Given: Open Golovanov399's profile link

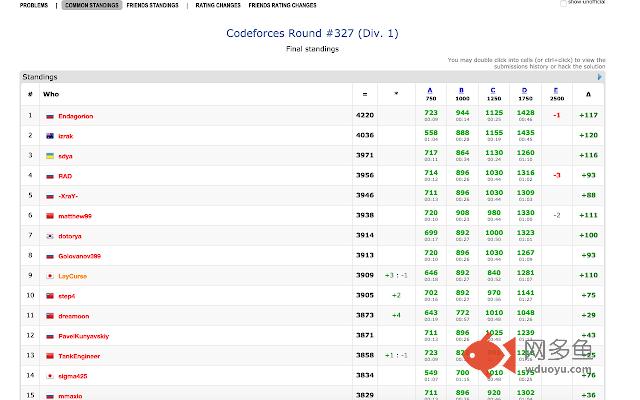Looking at the screenshot, I should (80, 256).
